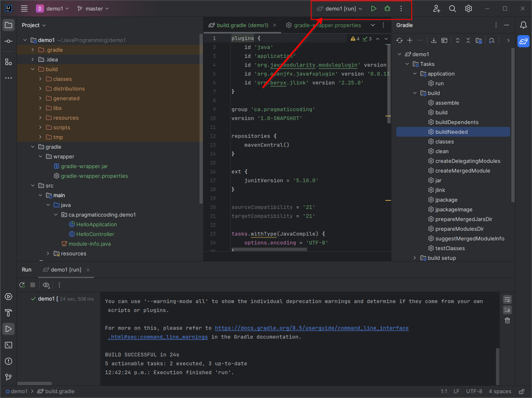The height and width of the screenshot is (398, 532).
Task: Debug demo1 [run] with the bug icon
Action: click(387, 8)
